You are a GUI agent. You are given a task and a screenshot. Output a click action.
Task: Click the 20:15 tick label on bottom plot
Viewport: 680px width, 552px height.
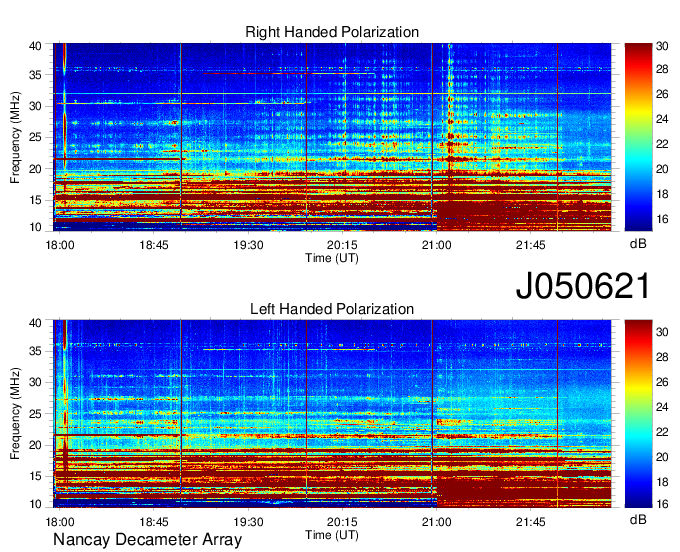pos(342,522)
